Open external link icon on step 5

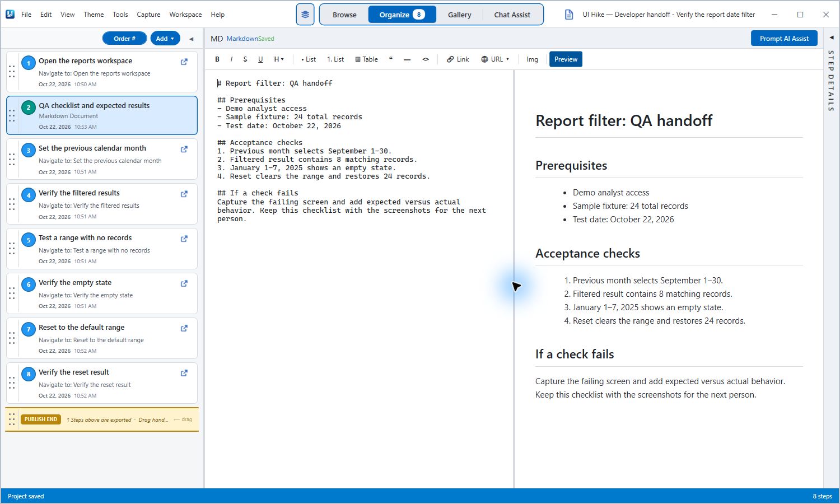tap(184, 239)
